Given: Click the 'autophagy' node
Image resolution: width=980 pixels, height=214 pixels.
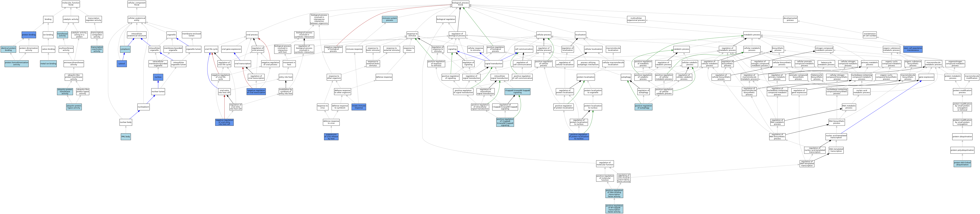Looking at the screenshot, I should point(626,77).
